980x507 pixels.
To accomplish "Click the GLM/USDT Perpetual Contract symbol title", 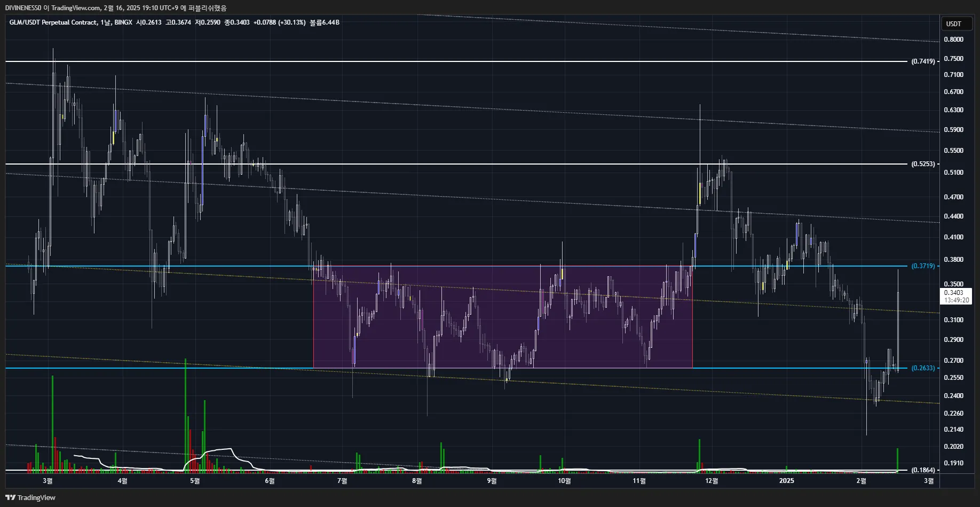I will coord(53,22).
